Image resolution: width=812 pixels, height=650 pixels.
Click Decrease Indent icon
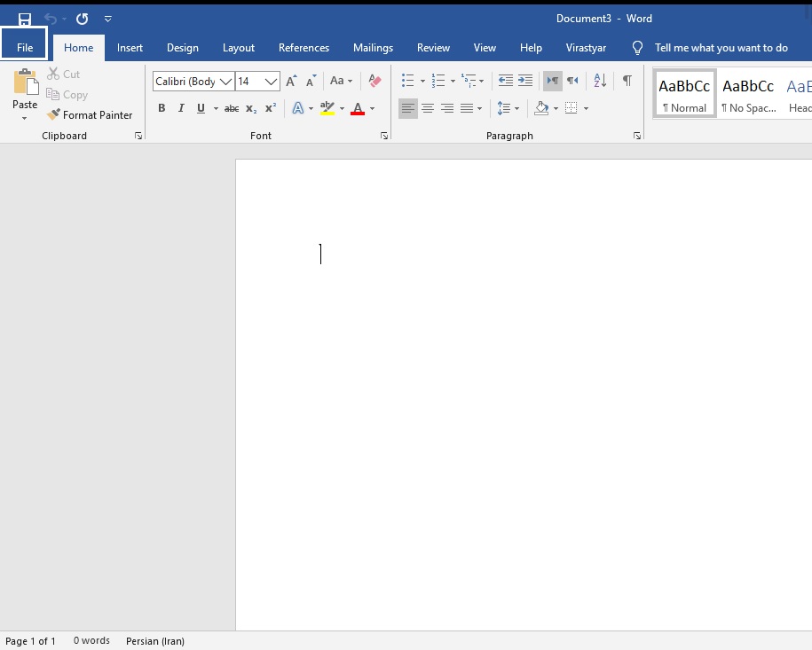[506, 80]
